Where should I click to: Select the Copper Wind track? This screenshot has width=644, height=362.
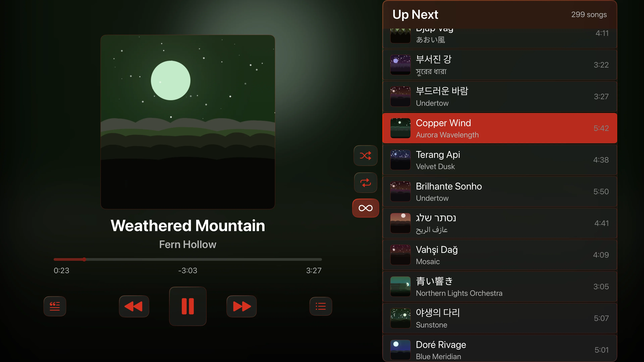[x=500, y=128]
